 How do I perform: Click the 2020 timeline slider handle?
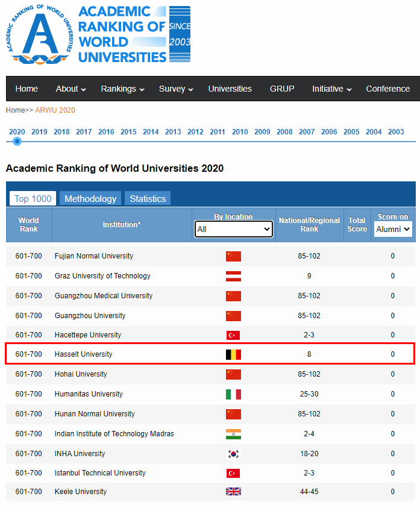(17, 142)
